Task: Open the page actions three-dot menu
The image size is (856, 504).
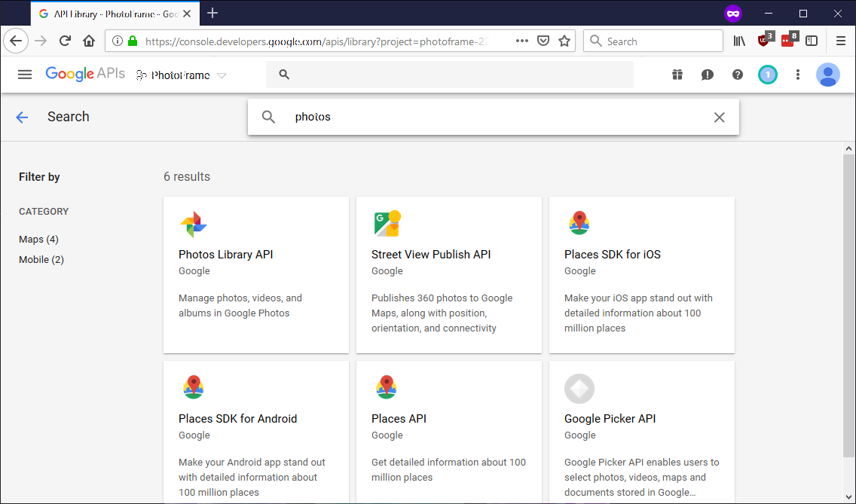Action: coord(522,41)
